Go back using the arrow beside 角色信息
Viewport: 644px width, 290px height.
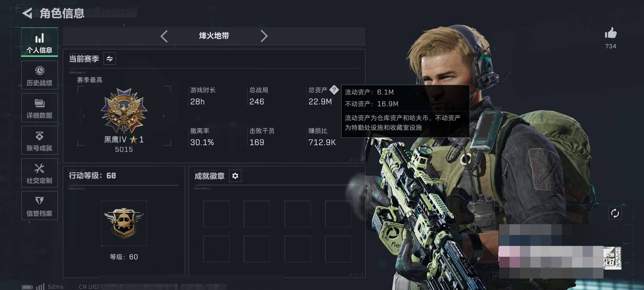(x=27, y=13)
